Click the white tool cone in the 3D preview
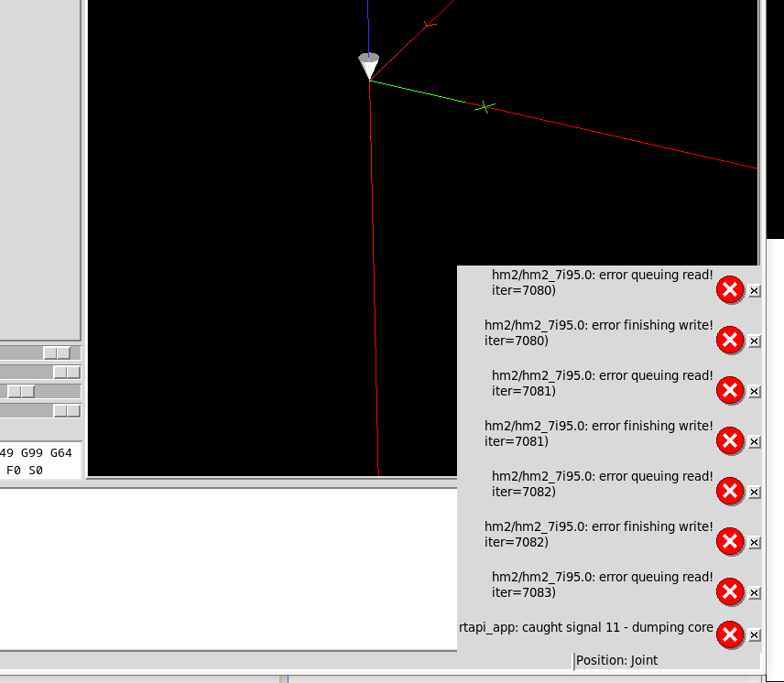Screen dimensions: 784x683 [369, 66]
